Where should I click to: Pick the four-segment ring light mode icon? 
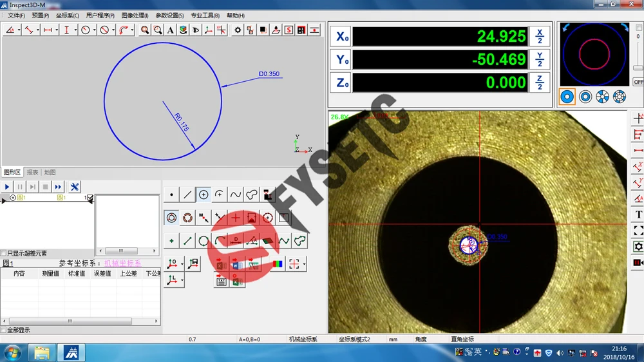point(602,97)
